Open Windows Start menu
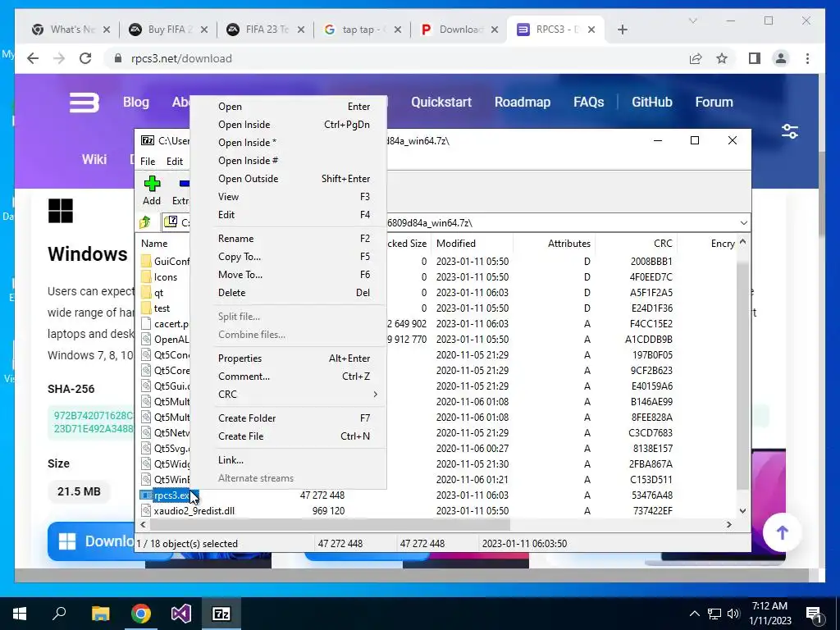 pos(20,614)
